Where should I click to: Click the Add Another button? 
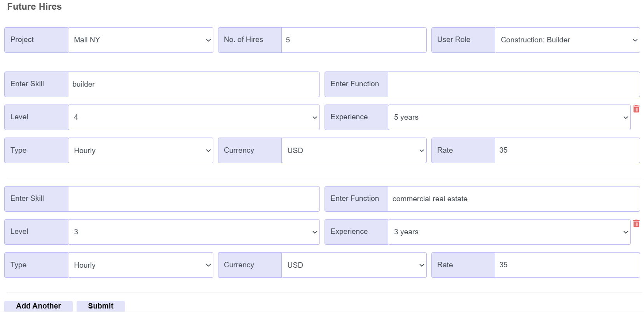(38, 306)
